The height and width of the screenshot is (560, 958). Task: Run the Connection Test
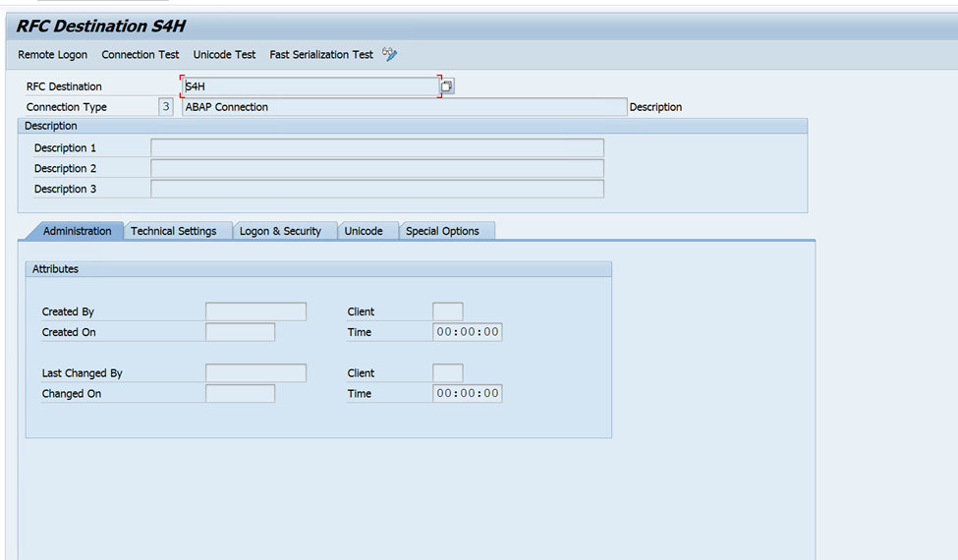[141, 55]
